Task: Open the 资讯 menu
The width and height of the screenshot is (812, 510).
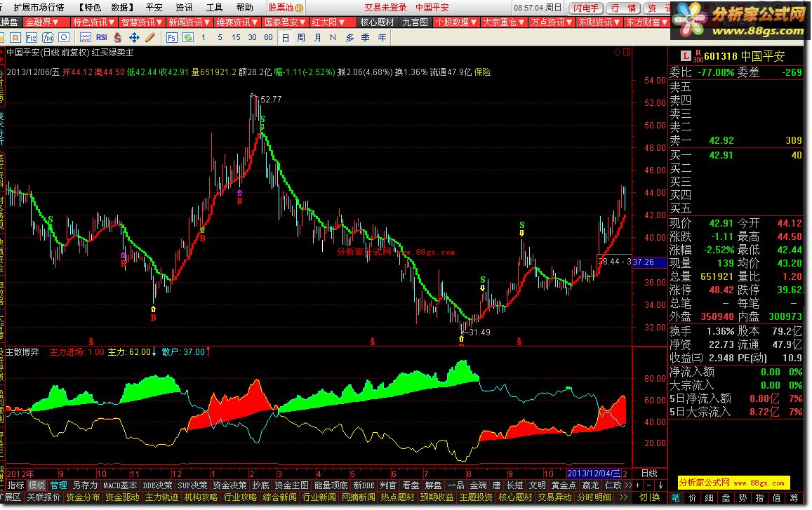Action: coord(184,7)
